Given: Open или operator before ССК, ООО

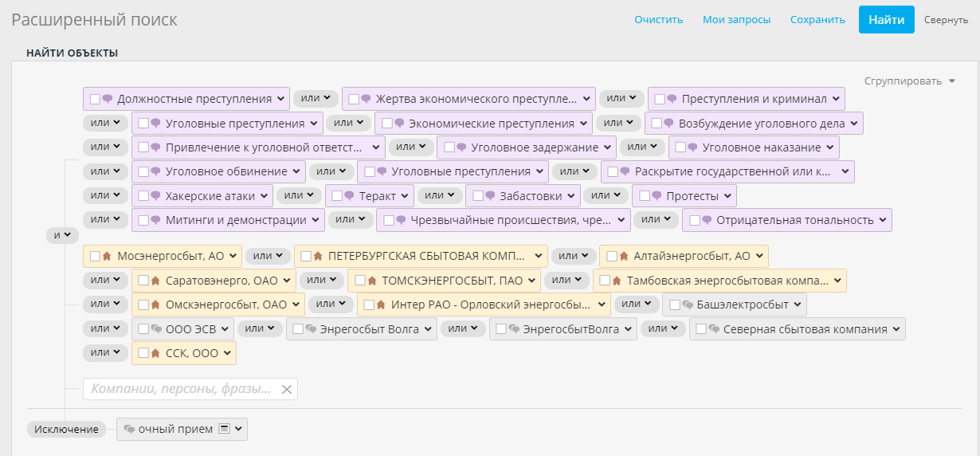Looking at the screenshot, I should (x=105, y=352).
